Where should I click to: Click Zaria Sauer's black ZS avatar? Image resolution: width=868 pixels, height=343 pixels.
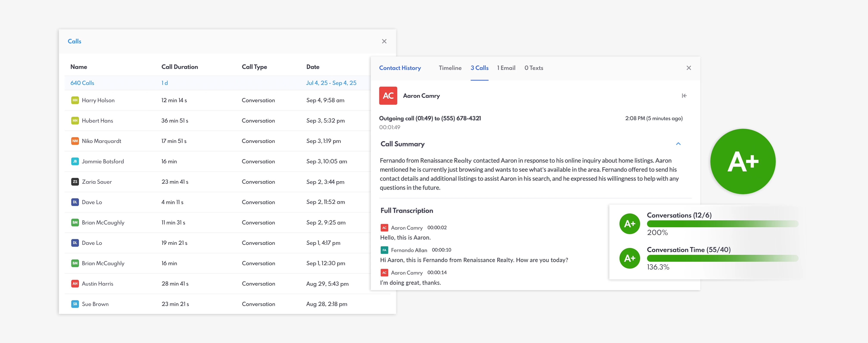75,182
